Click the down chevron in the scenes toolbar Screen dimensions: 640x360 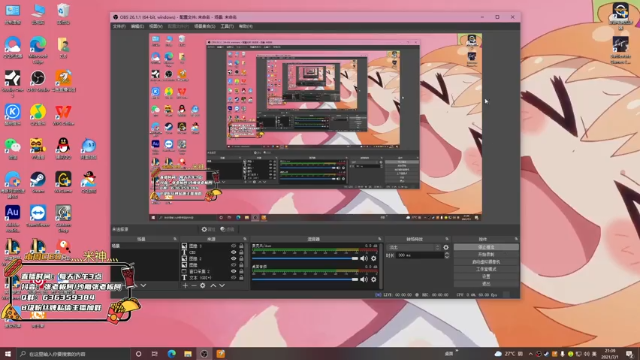coord(143,286)
